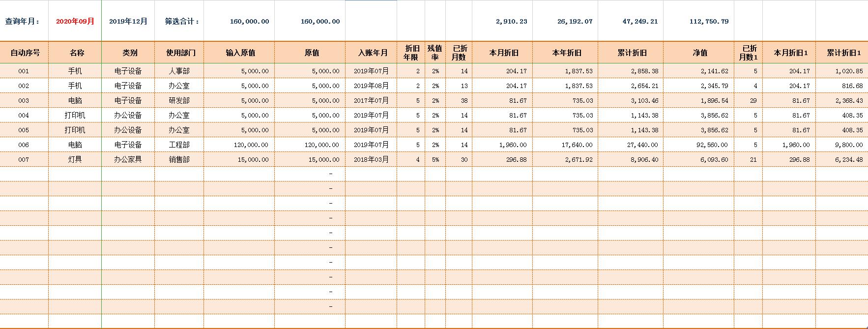The height and width of the screenshot is (329, 868).
Task: Click the 查询年月 label
Action: click(x=23, y=21)
